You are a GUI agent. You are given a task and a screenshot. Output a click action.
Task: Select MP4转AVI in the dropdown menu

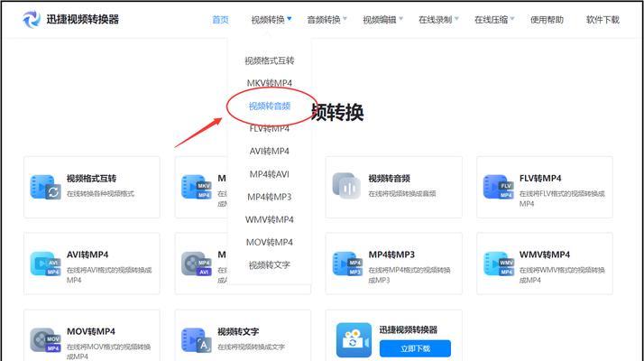point(270,174)
